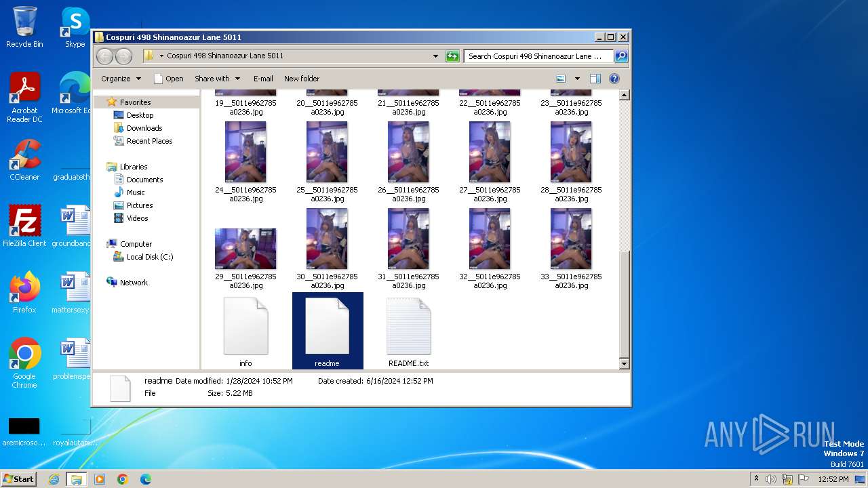Show hidden tray icons arrow
Screen dimensions: 868x488
point(756,479)
